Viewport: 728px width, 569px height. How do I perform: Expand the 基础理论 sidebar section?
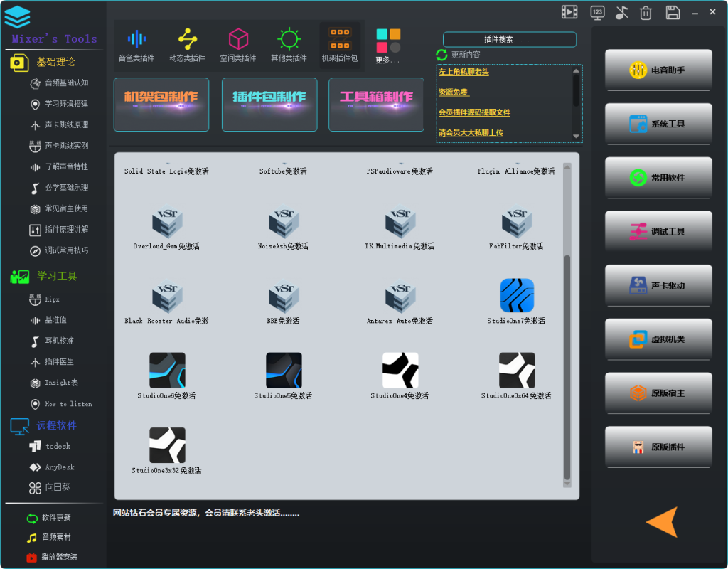point(43,63)
